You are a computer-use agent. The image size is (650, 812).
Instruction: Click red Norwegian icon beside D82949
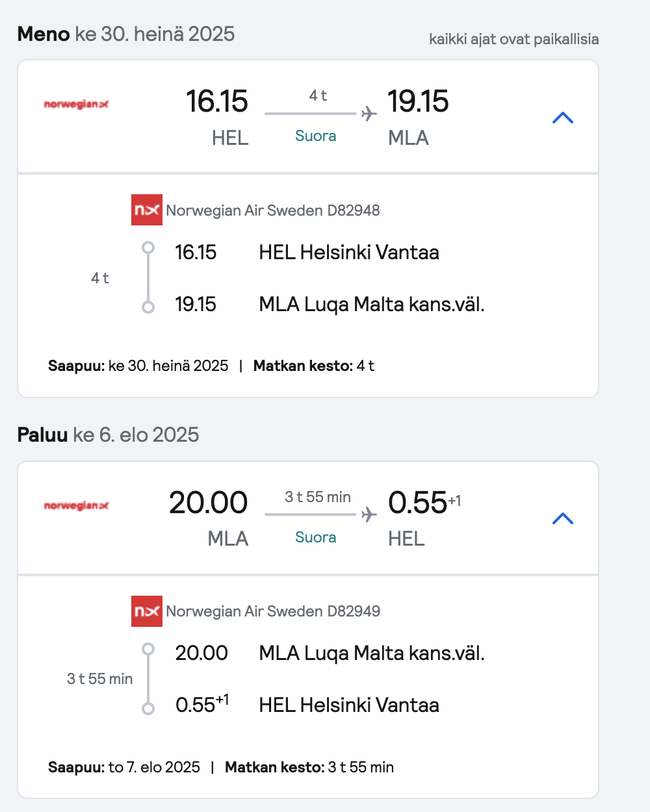[147, 611]
